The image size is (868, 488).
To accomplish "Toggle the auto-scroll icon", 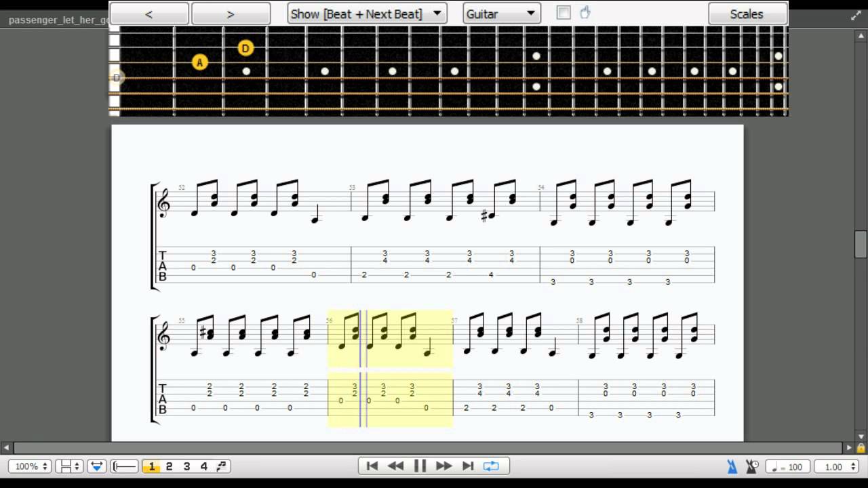I will click(96, 466).
